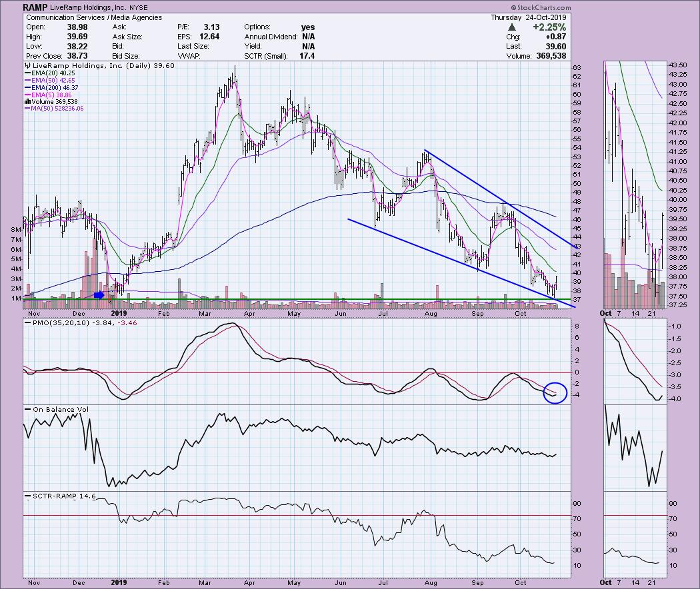Click the candlestick icon beside the Daily legend
Viewport: 700px width, 589px height.
point(28,65)
